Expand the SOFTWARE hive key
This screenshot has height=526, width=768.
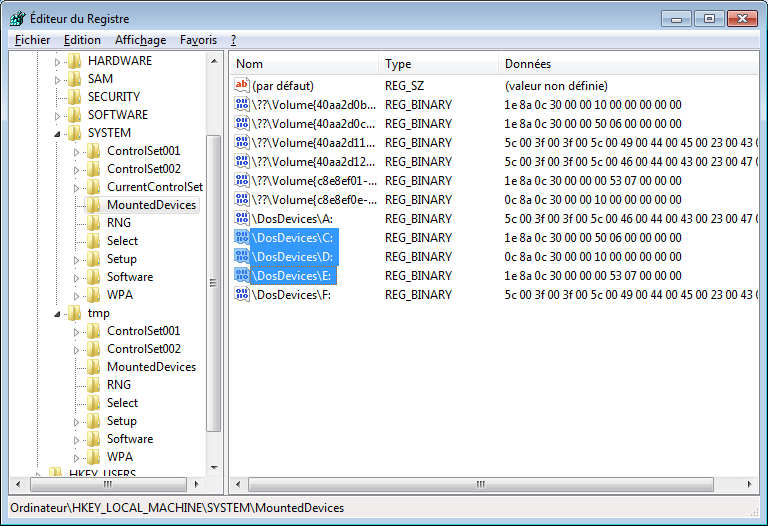click(x=57, y=116)
